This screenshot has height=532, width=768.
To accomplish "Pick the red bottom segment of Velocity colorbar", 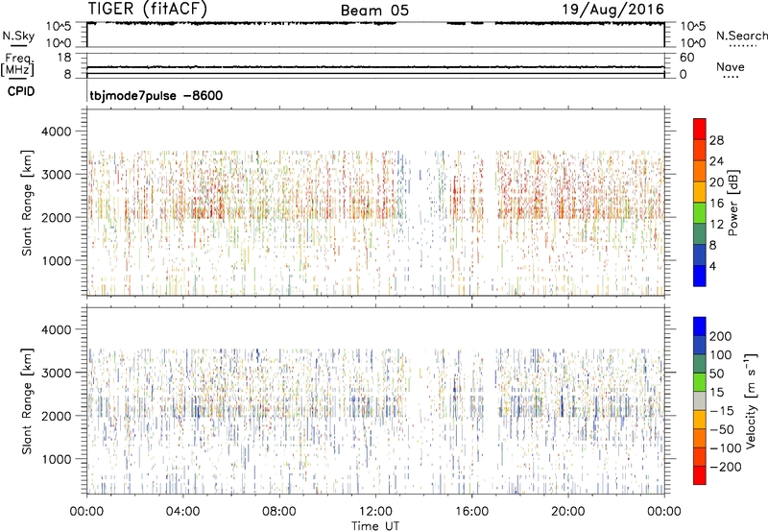I will tap(700, 475).
